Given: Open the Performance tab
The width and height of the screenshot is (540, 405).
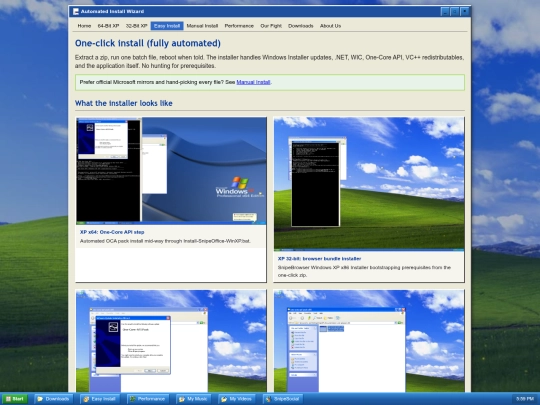Looking at the screenshot, I should [x=239, y=26].
